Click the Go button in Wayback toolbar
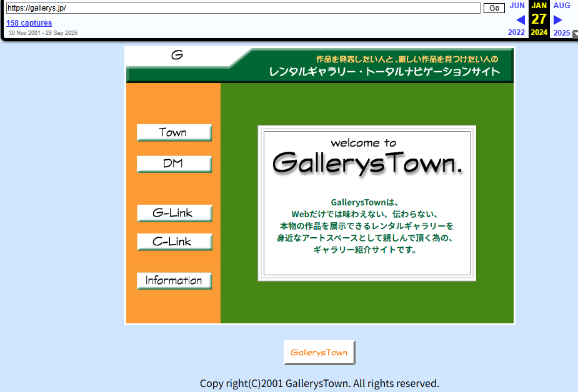This screenshot has width=578, height=392. click(x=494, y=8)
